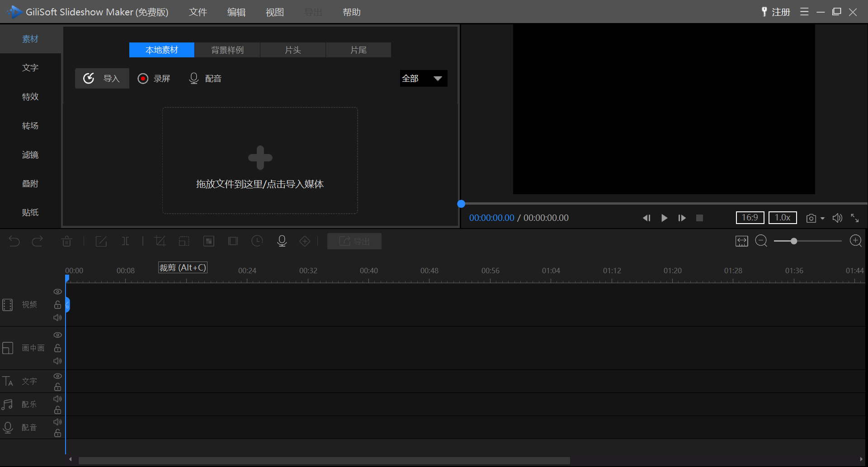
Task: Step to next frame
Action: (682, 218)
